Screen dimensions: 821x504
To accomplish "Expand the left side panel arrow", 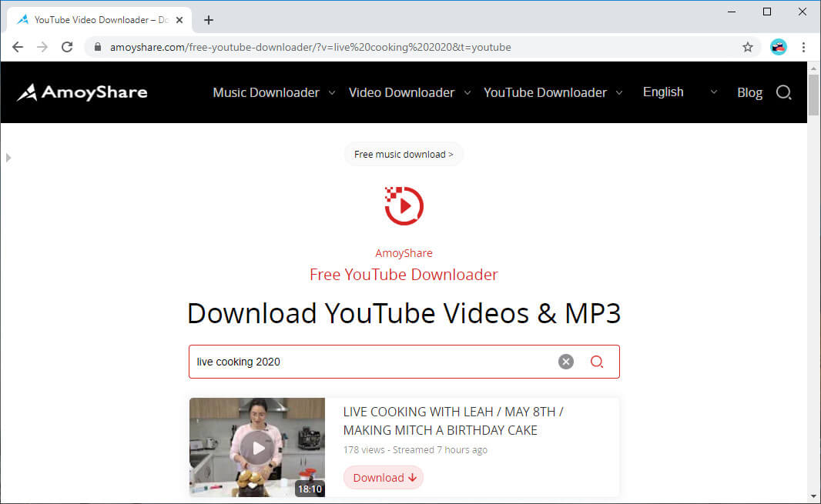I will click(x=8, y=158).
